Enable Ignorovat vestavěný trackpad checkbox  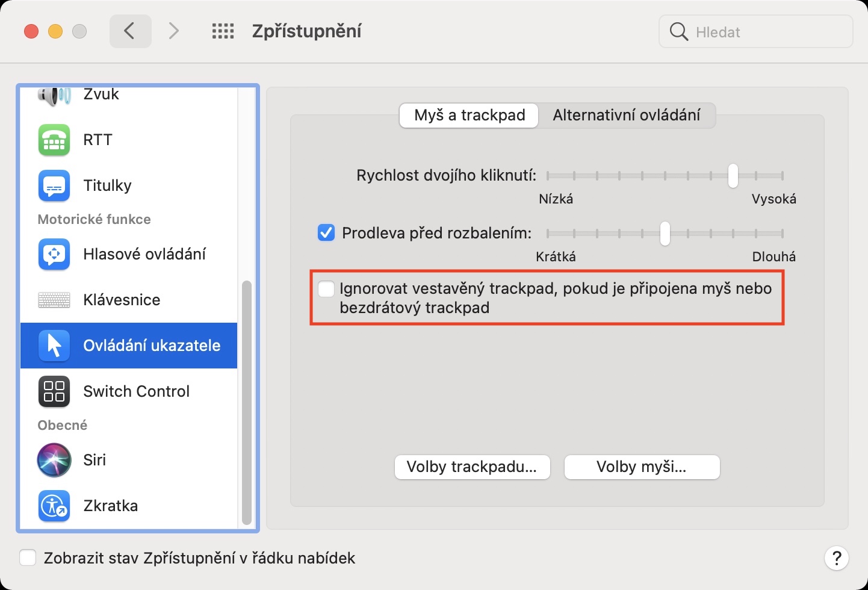[326, 289]
